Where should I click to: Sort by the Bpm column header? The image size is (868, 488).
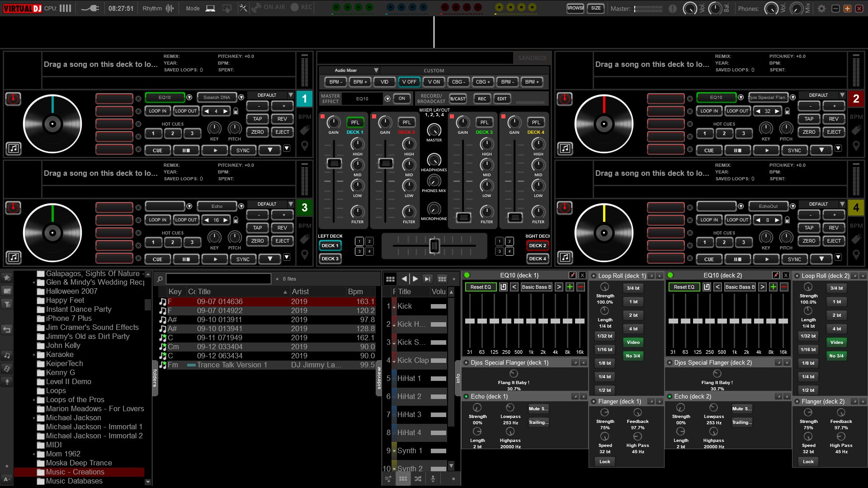pyautogui.click(x=361, y=292)
